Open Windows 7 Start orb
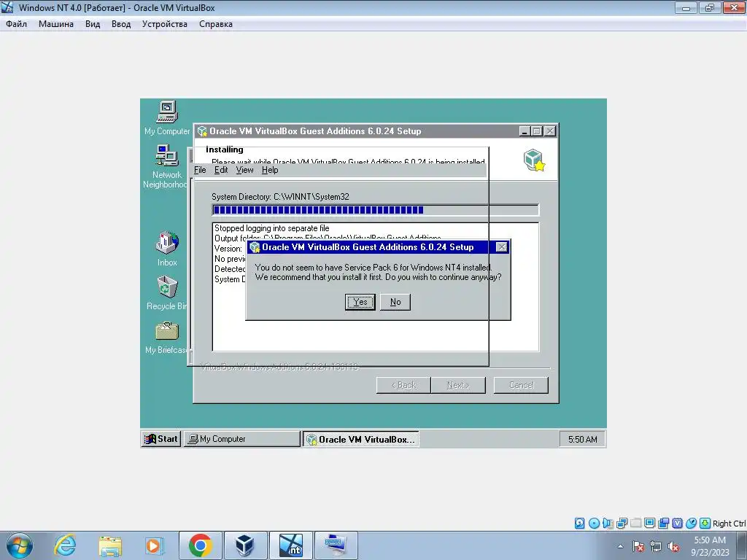This screenshot has width=747, height=560. click(20, 545)
